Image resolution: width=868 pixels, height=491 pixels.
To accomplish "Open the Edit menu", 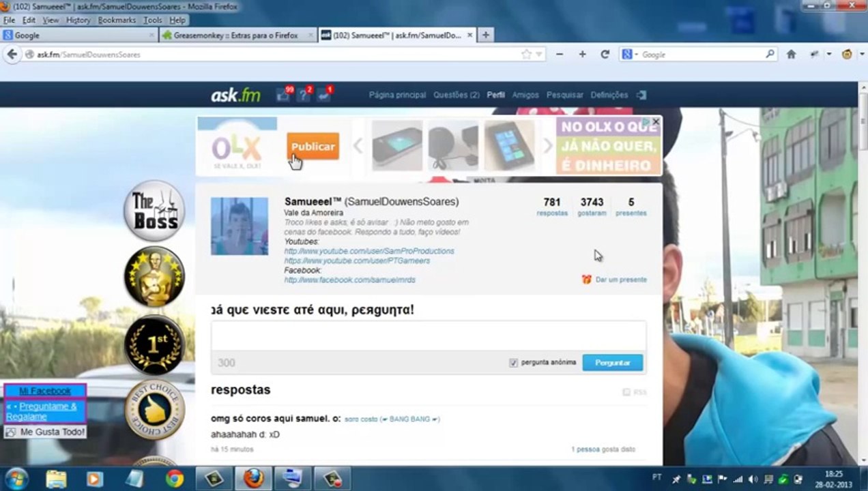I will (29, 20).
